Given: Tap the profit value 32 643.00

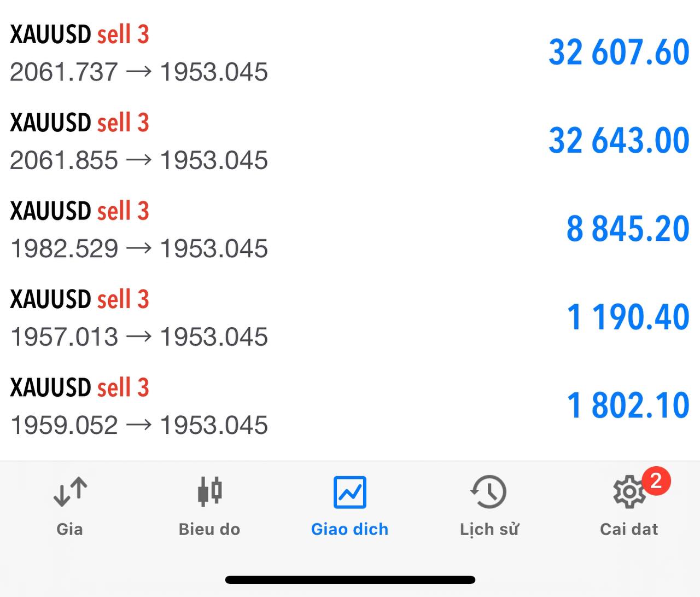Looking at the screenshot, I should [619, 141].
